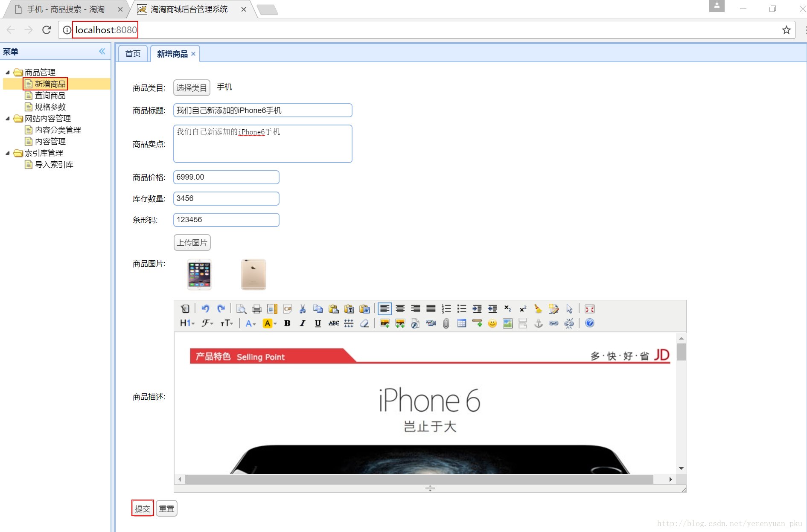Collapse the 菜单 side panel
This screenshot has height=532, width=807.
click(102, 51)
